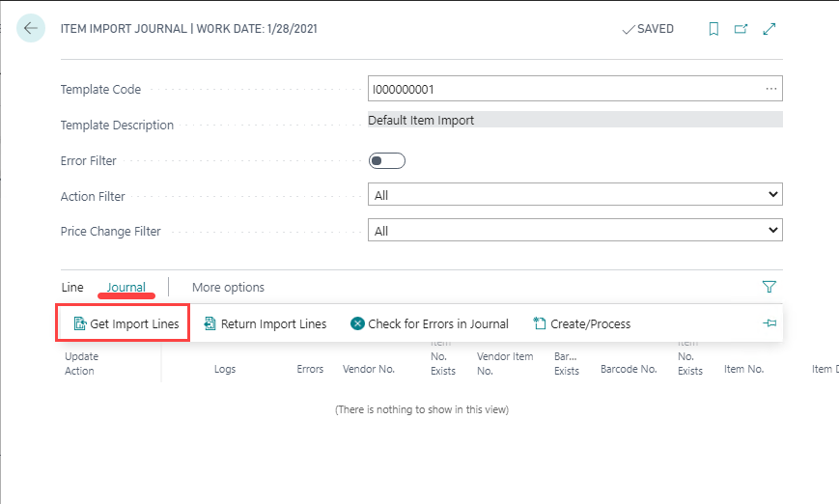
Task: Select the Journal tab
Action: pyautogui.click(x=126, y=287)
